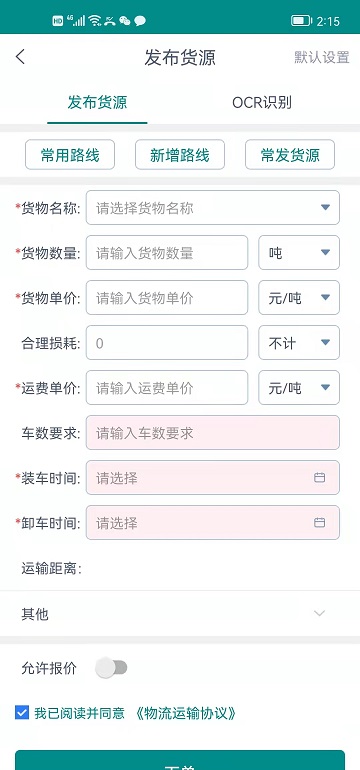Screen dimensions: 360x770
Task: Uncheck the 我已阅读并同意 checkbox
Action: click(22, 713)
